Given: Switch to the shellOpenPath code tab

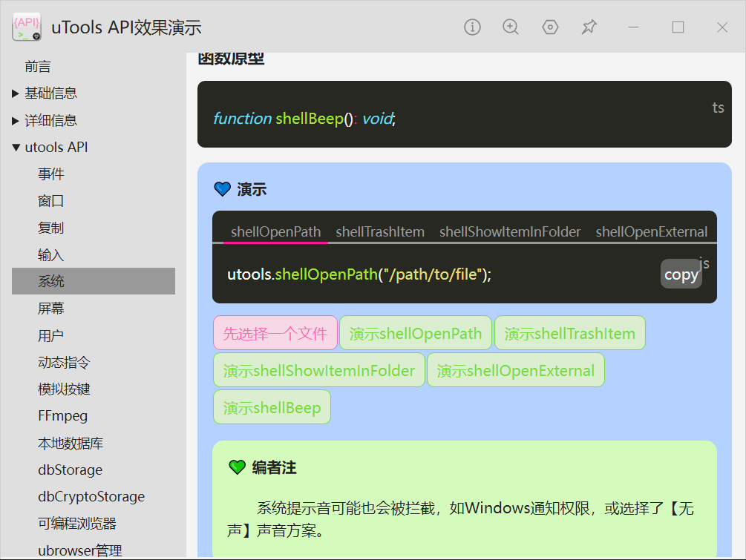Looking at the screenshot, I should click(275, 231).
